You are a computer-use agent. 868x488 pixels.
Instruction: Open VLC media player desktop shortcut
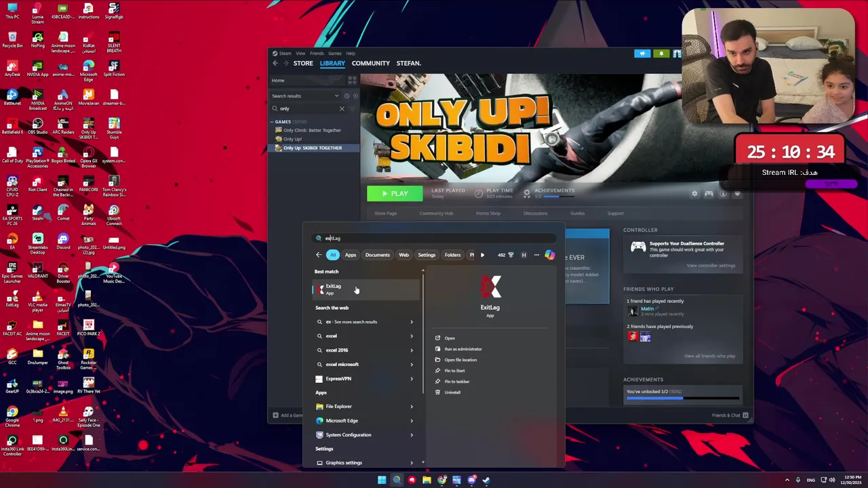(x=38, y=301)
